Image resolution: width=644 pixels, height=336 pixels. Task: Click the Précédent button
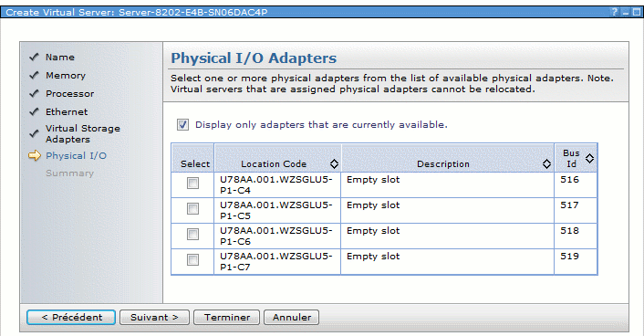click(x=71, y=317)
